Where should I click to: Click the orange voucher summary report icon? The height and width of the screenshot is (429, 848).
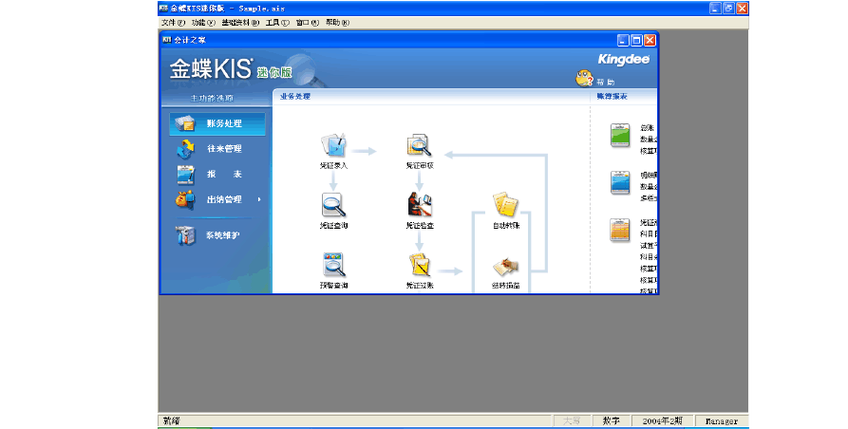[620, 230]
